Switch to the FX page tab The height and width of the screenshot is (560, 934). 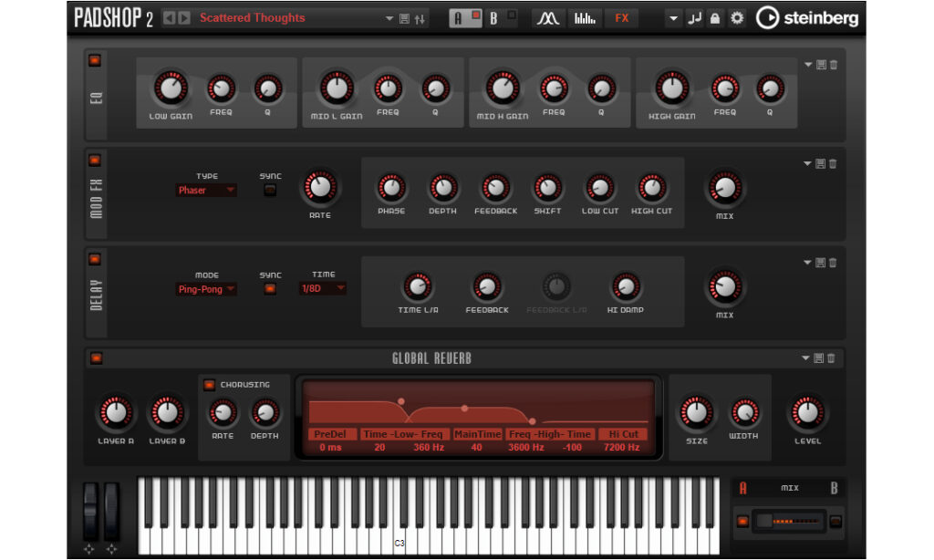pyautogui.click(x=622, y=18)
